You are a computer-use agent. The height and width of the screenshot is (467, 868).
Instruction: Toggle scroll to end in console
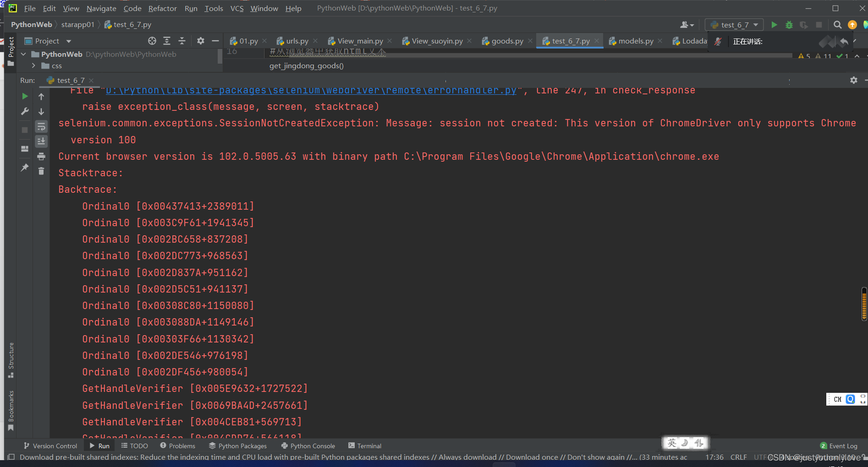click(x=41, y=141)
